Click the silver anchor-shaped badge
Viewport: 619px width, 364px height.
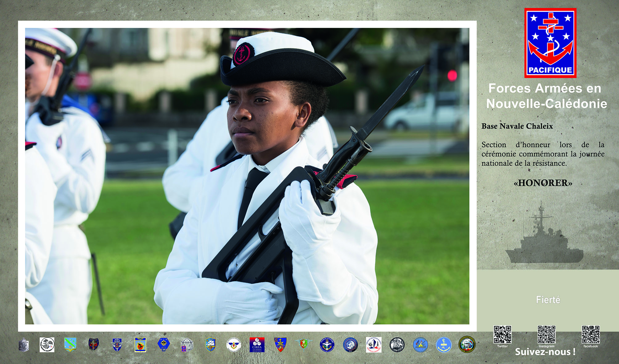[24, 345]
